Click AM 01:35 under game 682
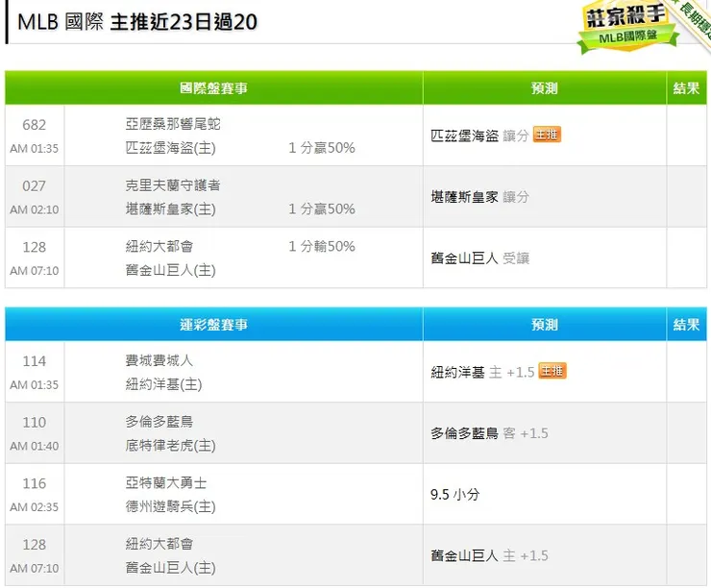Screen dimensions: 711x588 pos(34,148)
